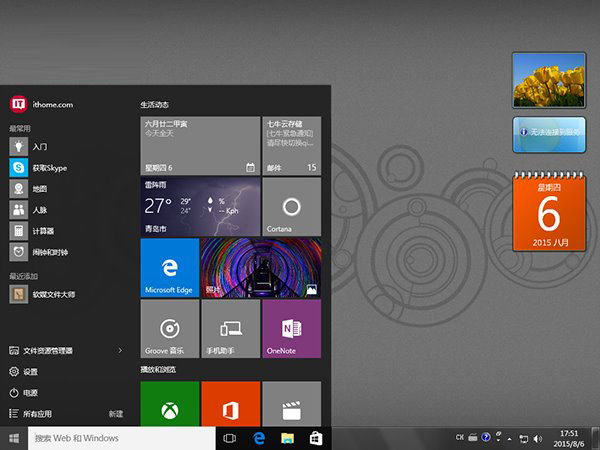Open the weather tile for 青岛市

pos(200,207)
